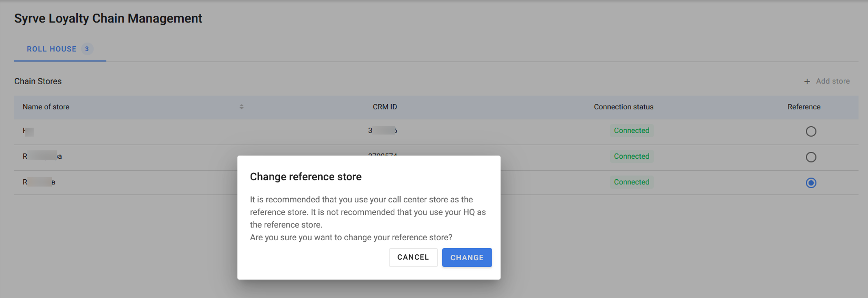Click the Connection status column header
This screenshot has height=298, width=868.
pos(623,107)
